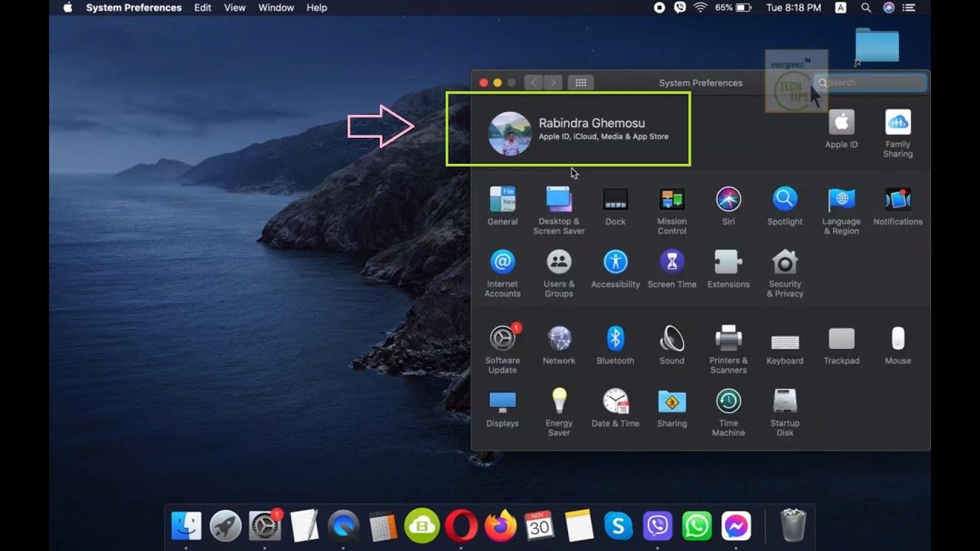Image resolution: width=980 pixels, height=551 pixels.
Task: Open Firefox from the Dock
Action: pyautogui.click(x=500, y=526)
